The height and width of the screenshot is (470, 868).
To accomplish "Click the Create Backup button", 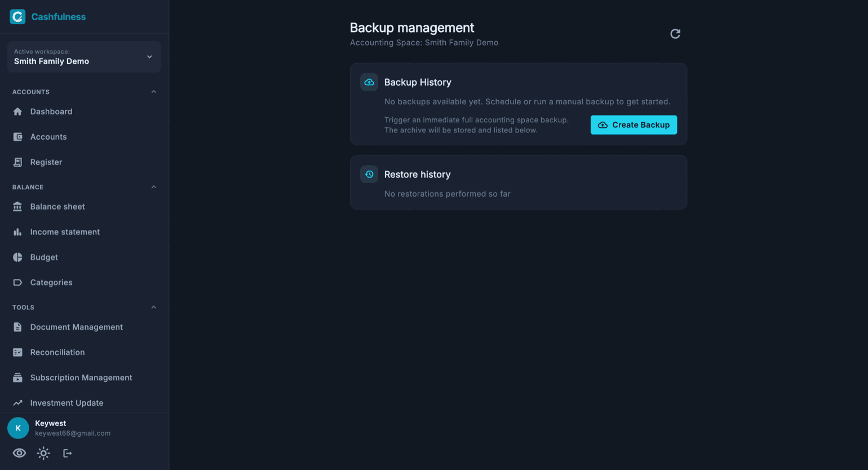I will point(634,125).
